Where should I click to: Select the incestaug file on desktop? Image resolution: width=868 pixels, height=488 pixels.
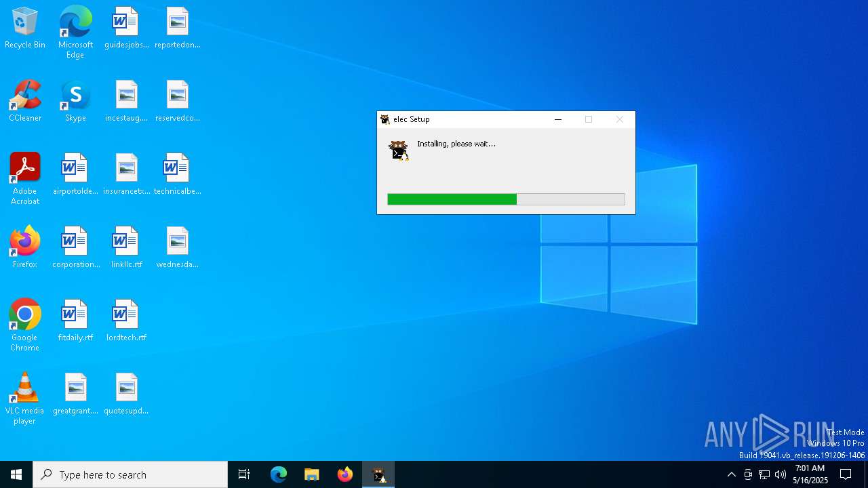[126, 102]
